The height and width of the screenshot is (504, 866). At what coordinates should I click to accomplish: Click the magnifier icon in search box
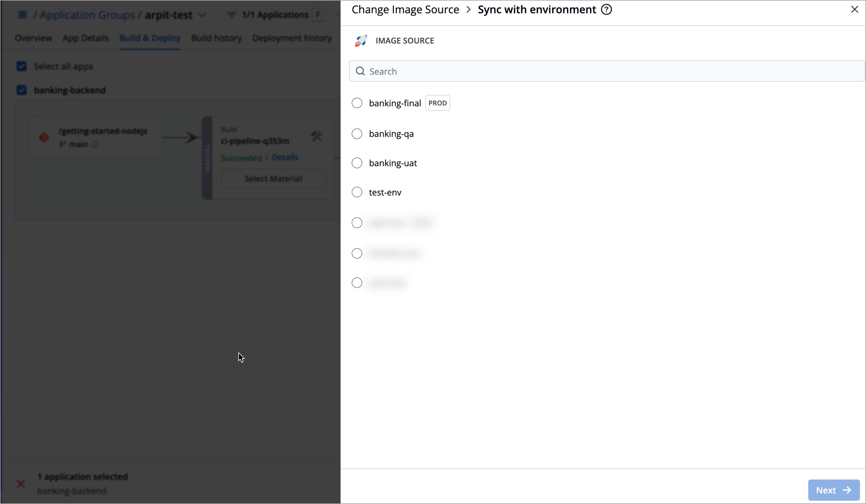tap(360, 71)
